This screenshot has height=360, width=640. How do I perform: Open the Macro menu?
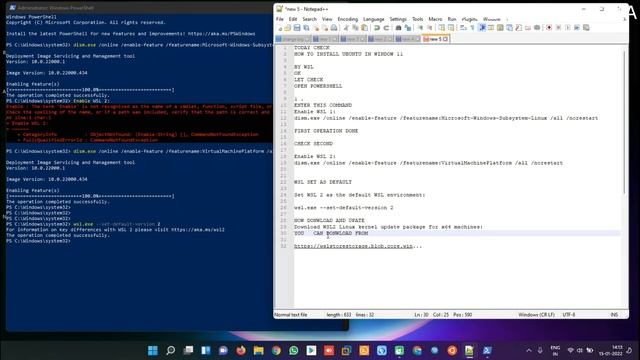[x=435, y=19]
